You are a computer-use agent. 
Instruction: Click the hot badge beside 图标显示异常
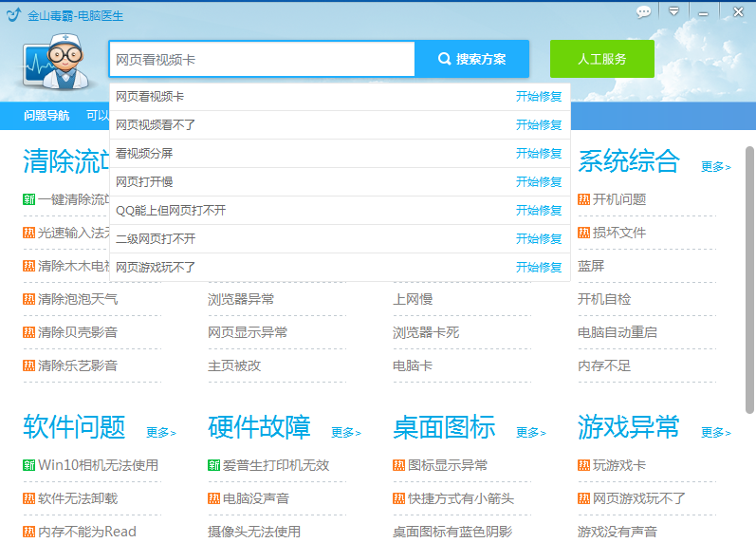click(398, 465)
